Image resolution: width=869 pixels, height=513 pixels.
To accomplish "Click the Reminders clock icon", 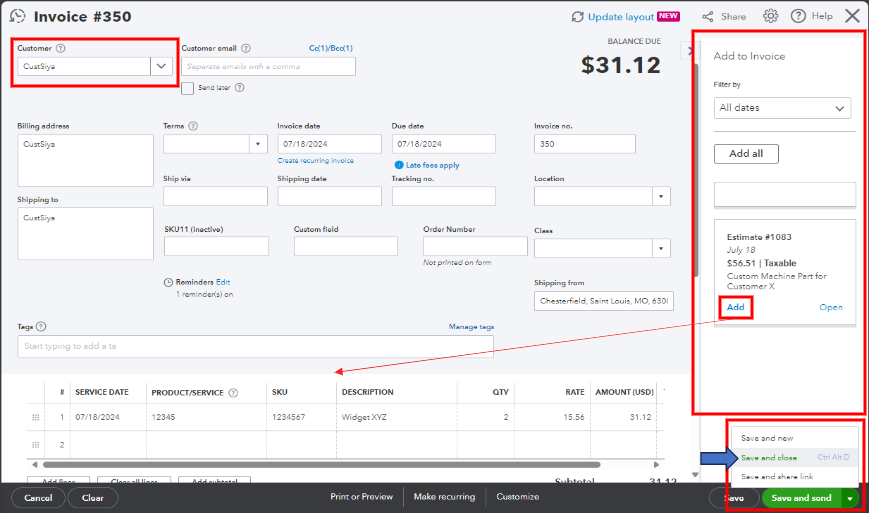I will 168,282.
